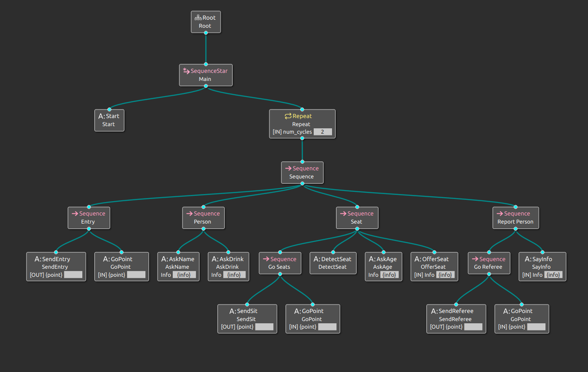Click the action icon on the AskDrink node
This screenshot has height=372, width=588.
click(x=214, y=259)
